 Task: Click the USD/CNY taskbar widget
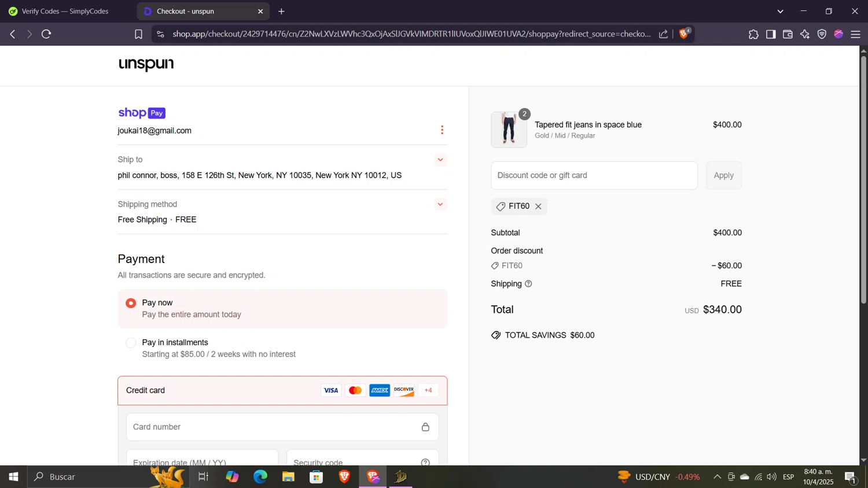point(659,477)
